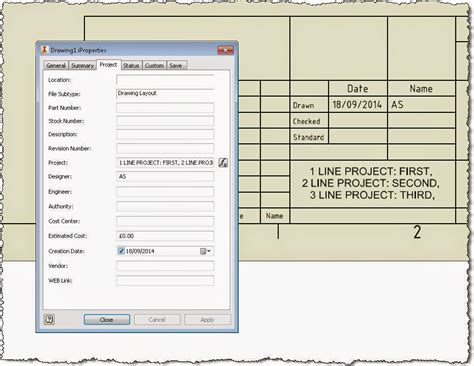This screenshot has width=474, height=366.
Task: Click the Apply button
Action: tap(207, 320)
